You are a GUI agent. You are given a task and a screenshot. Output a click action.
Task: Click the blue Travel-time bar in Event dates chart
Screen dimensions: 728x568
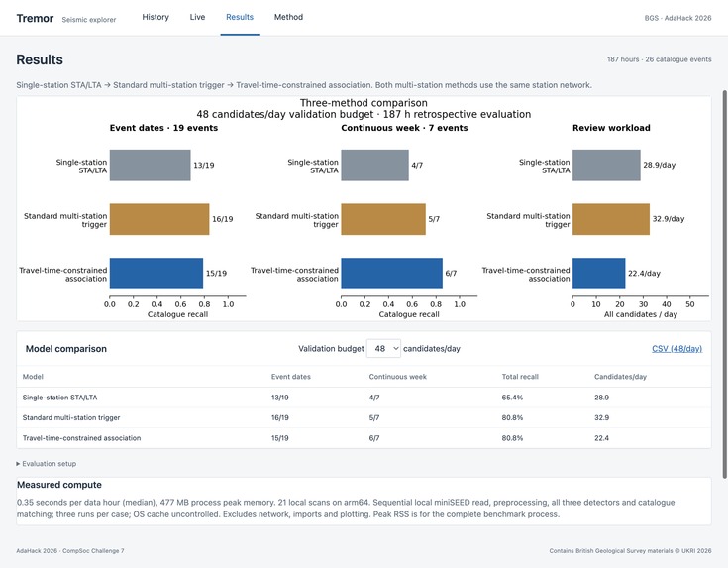pos(156,274)
